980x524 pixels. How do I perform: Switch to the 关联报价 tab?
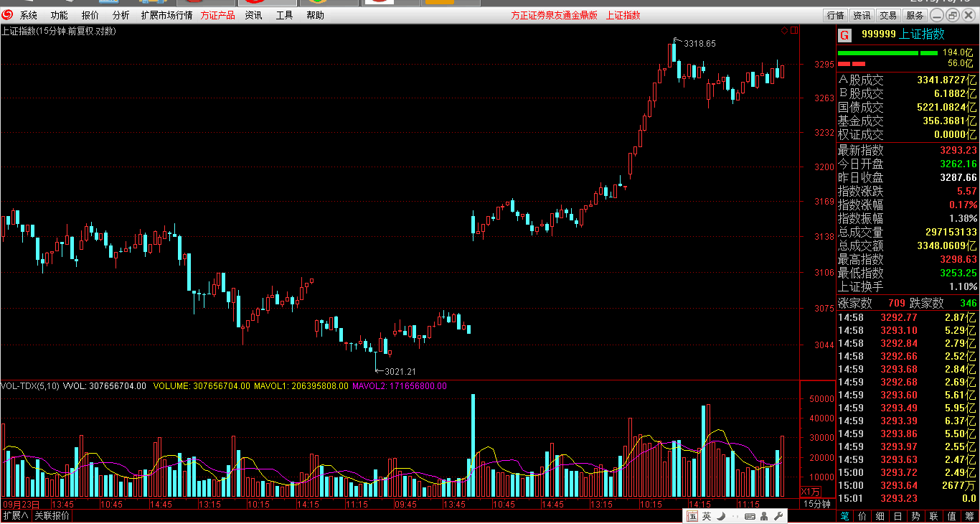tap(52, 515)
